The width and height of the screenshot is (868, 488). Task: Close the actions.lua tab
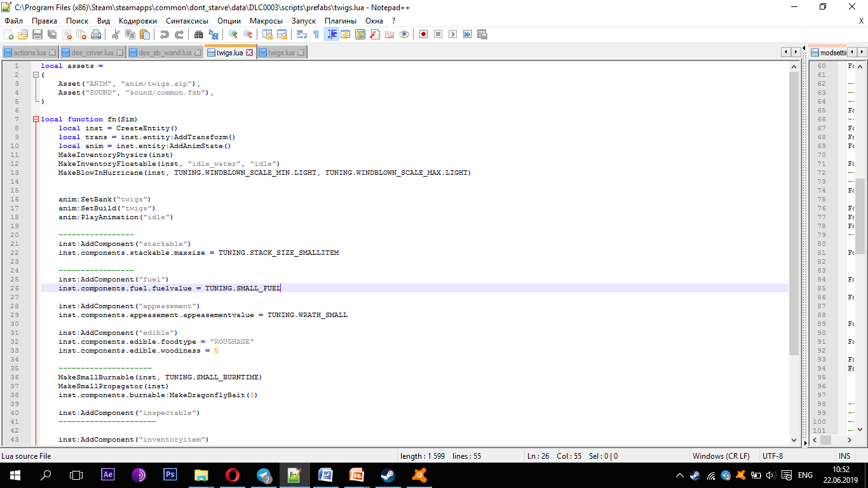[52, 53]
